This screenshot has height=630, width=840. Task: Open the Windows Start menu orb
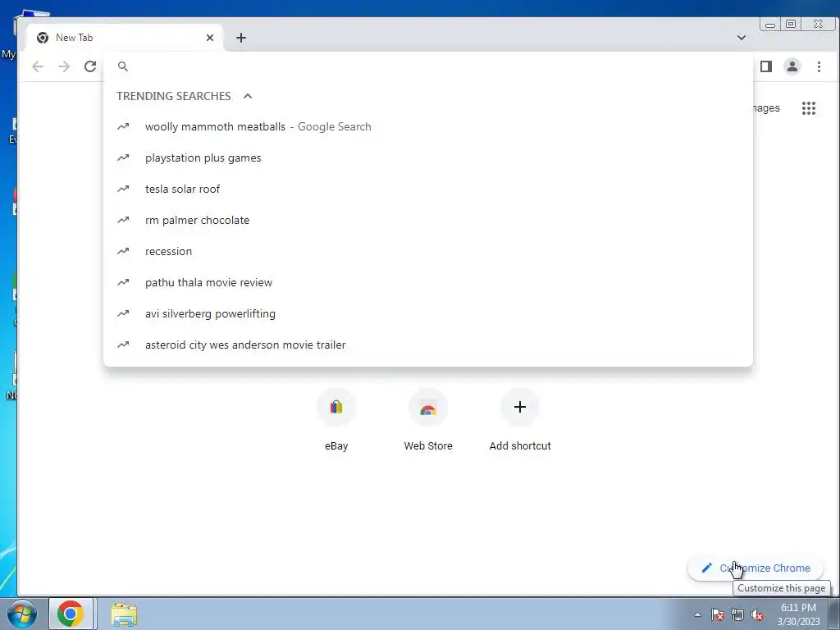click(22, 614)
